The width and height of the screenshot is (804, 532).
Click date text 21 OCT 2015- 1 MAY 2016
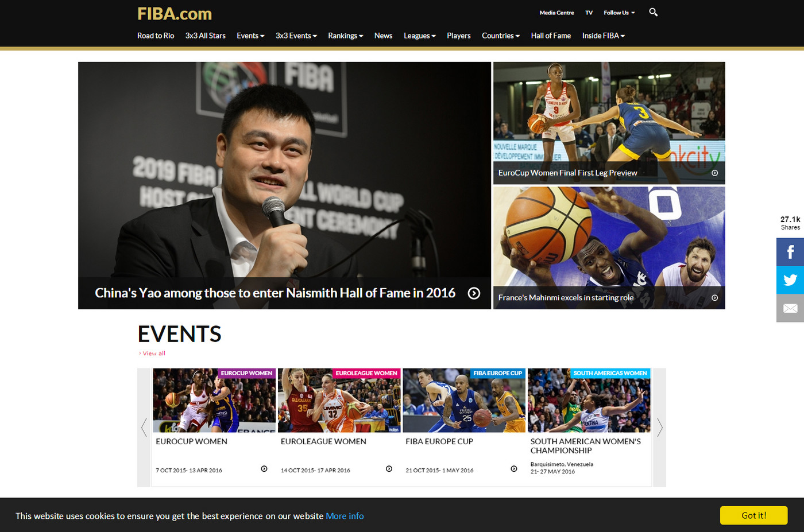(439, 471)
